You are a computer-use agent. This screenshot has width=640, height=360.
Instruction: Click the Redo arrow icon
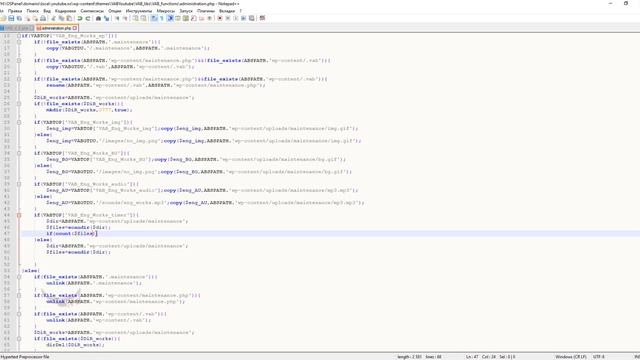point(88,18)
